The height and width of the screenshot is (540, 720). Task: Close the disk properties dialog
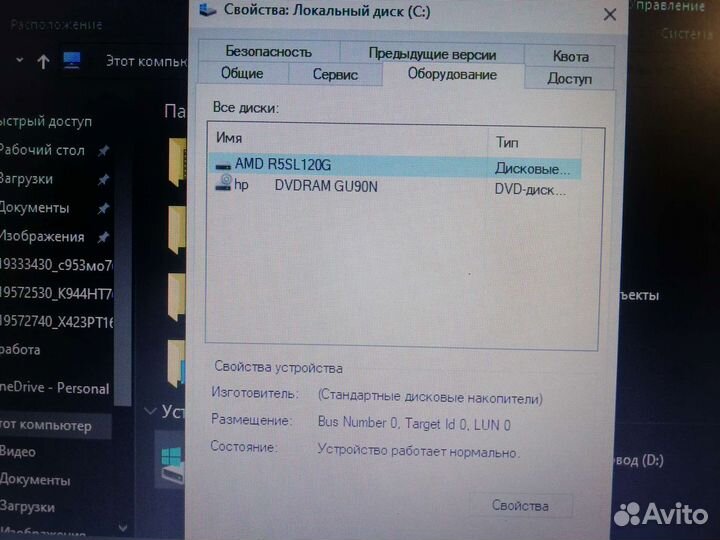coord(610,15)
